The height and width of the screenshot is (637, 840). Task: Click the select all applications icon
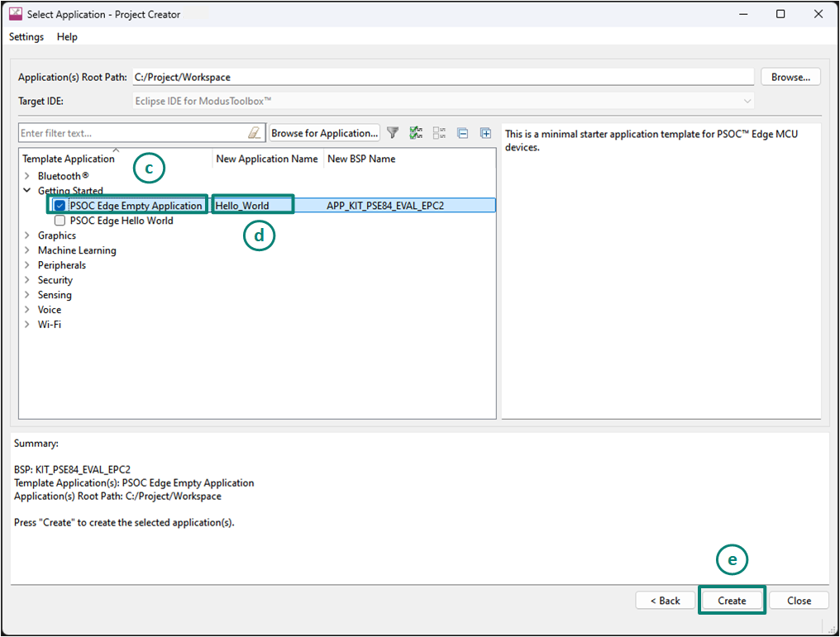click(x=416, y=133)
